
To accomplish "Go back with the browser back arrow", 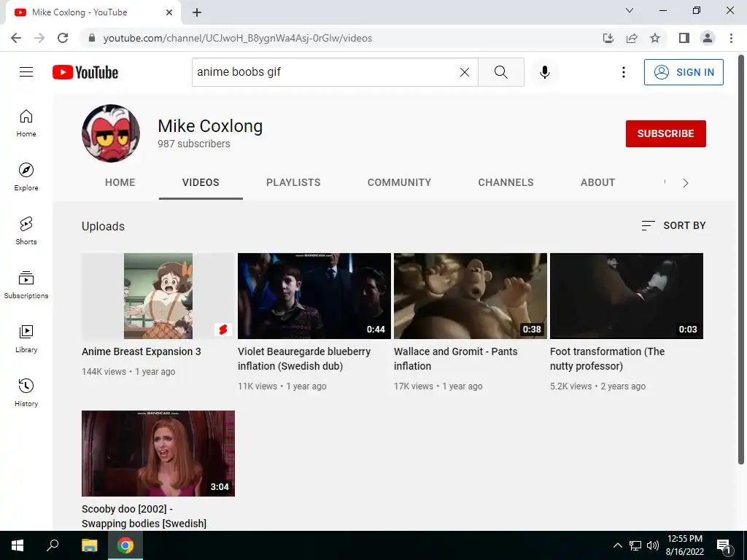I will pyautogui.click(x=16, y=38).
